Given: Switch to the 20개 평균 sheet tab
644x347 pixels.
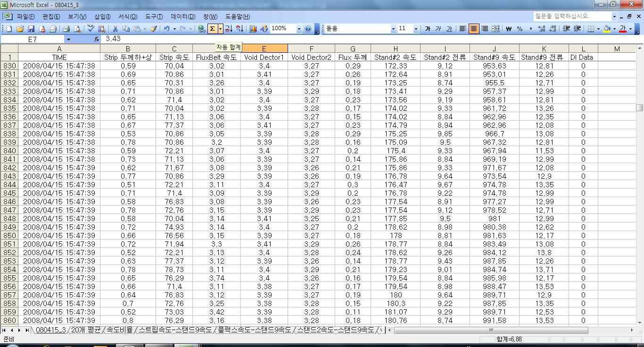Looking at the screenshot, I should pyautogui.click(x=85, y=330).
